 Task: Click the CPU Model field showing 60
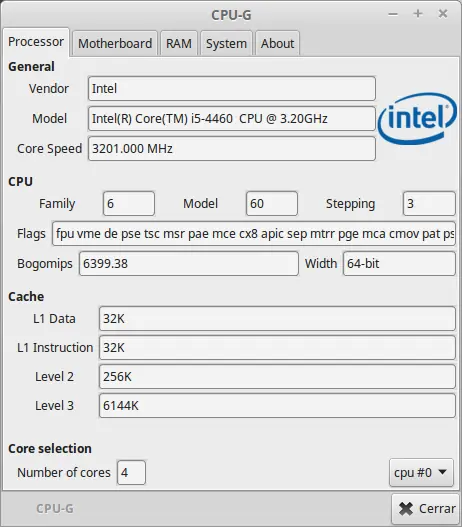272,204
